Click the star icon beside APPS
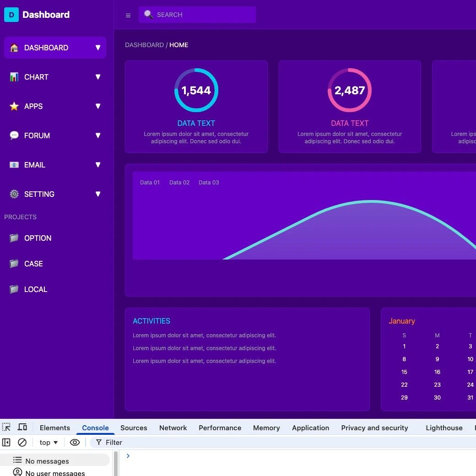The width and height of the screenshot is (476, 476). click(x=14, y=106)
